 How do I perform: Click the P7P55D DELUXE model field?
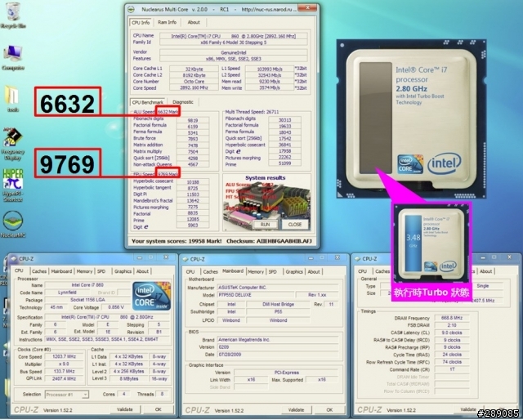click(256, 295)
